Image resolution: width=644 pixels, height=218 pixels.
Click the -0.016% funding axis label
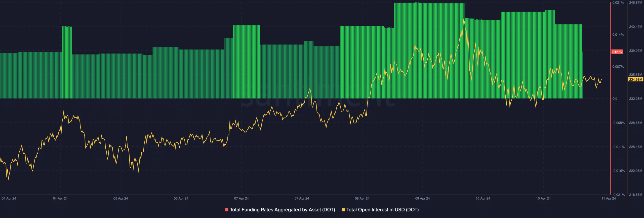(x=619, y=171)
